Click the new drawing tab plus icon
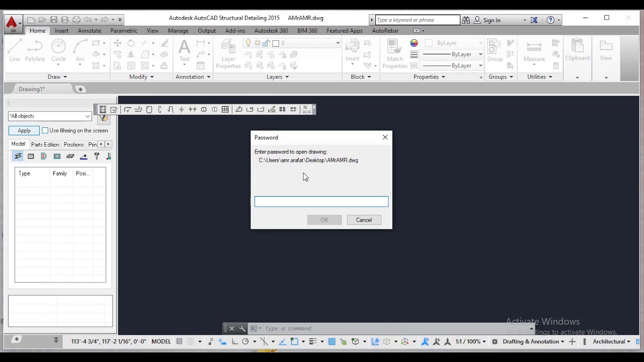 [x=80, y=89]
